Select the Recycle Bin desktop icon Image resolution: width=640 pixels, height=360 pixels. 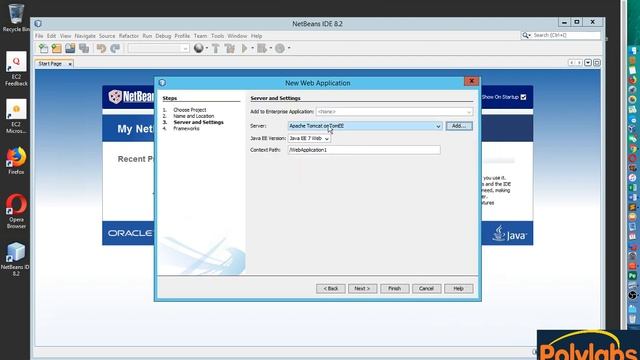coord(16,18)
